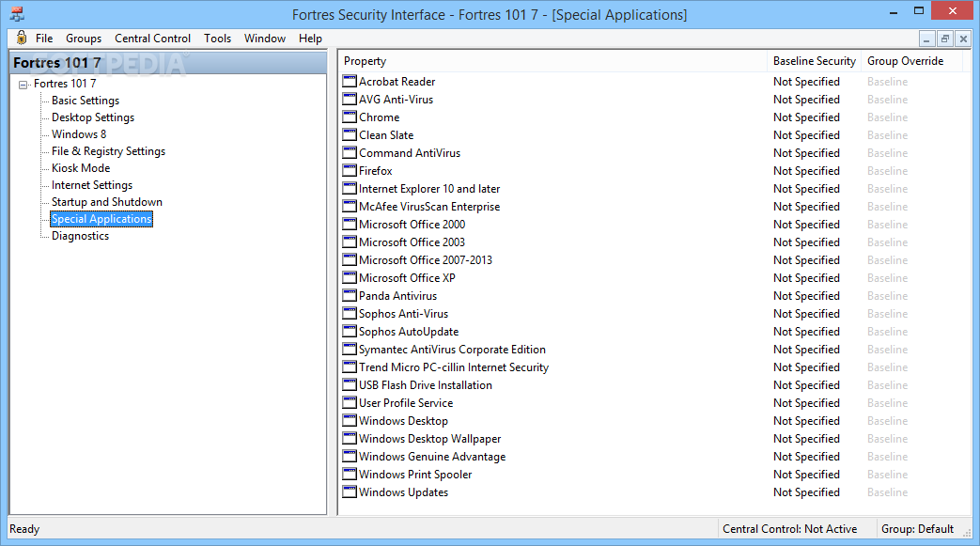Screen dimensions: 980x546
Task: Click the padlock icon beside File menu
Action: [22, 38]
